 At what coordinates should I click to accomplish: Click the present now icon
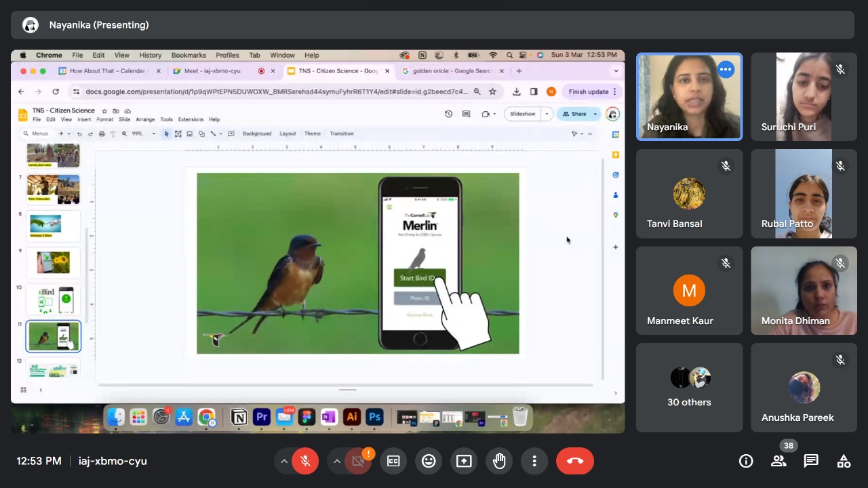[464, 461]
